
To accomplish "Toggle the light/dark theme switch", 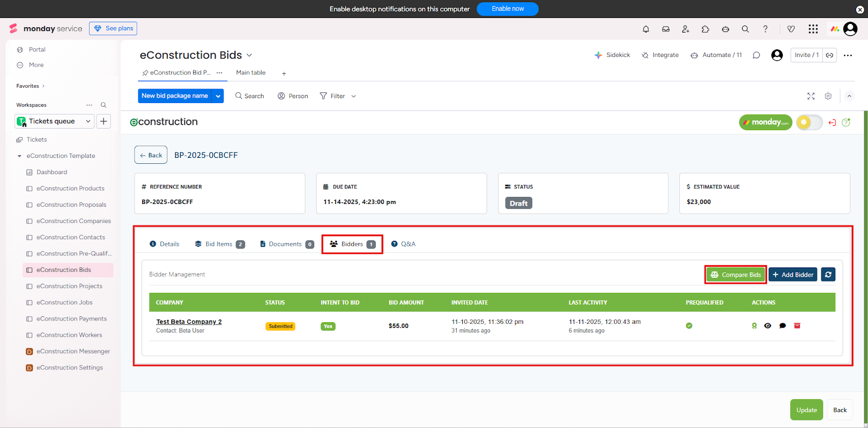I will click(x=809, y=123).
